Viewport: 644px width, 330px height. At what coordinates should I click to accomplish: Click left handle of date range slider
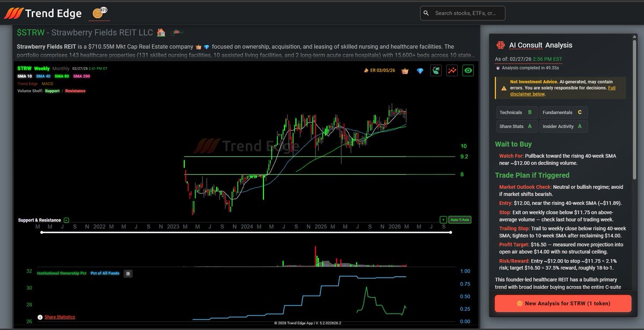click(x=42, y=232)
